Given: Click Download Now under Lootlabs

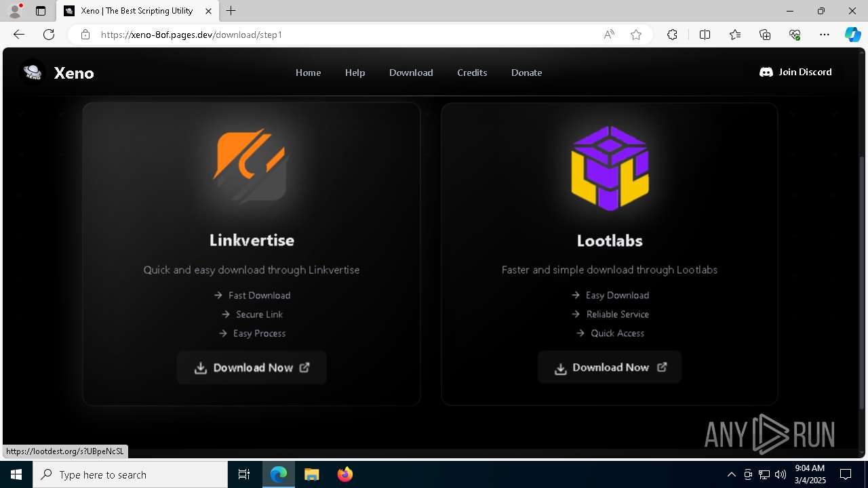Looking at the screenshot, I should (x=610, y=367).
